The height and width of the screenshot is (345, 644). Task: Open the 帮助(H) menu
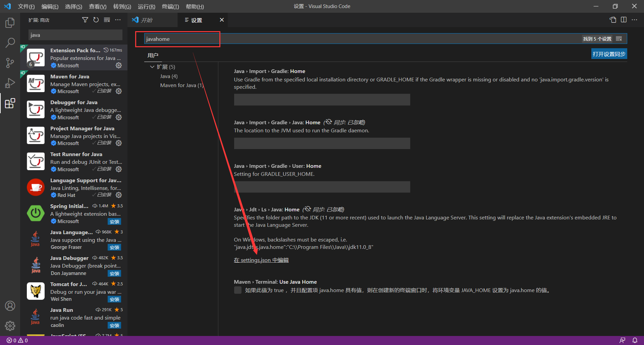coord(195,6)
